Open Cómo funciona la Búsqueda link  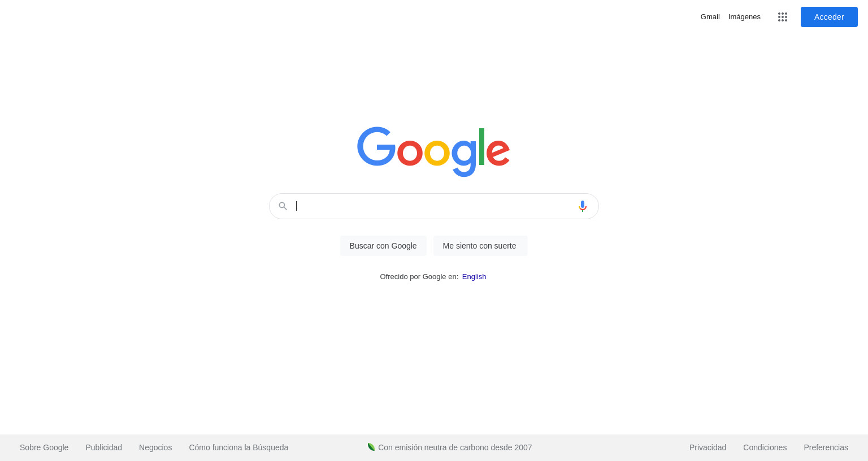pyautogui.click(x=238, y=447)
